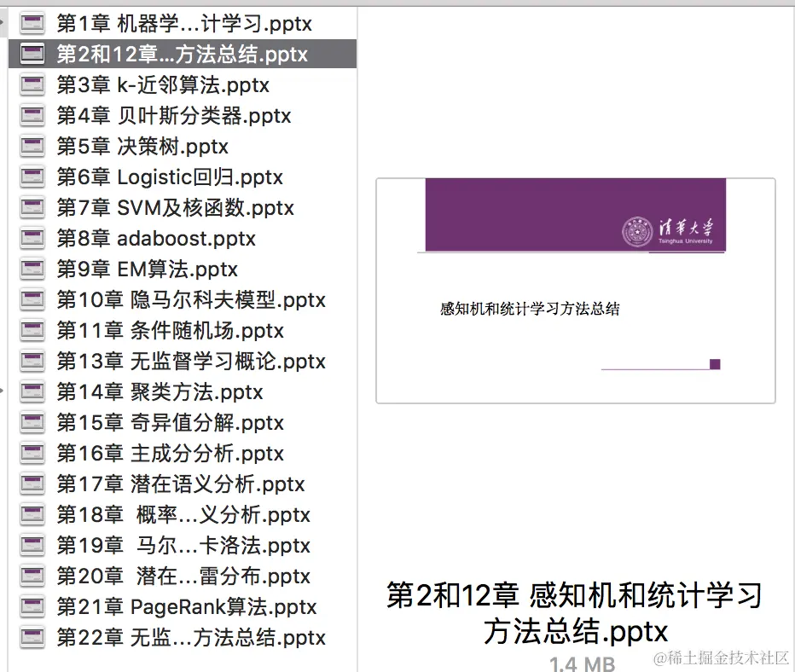Screen dimensions: 795x672
Task: Click the file icon of 第18章 概率…义分析.pptx
Action: tap(32, 514)
